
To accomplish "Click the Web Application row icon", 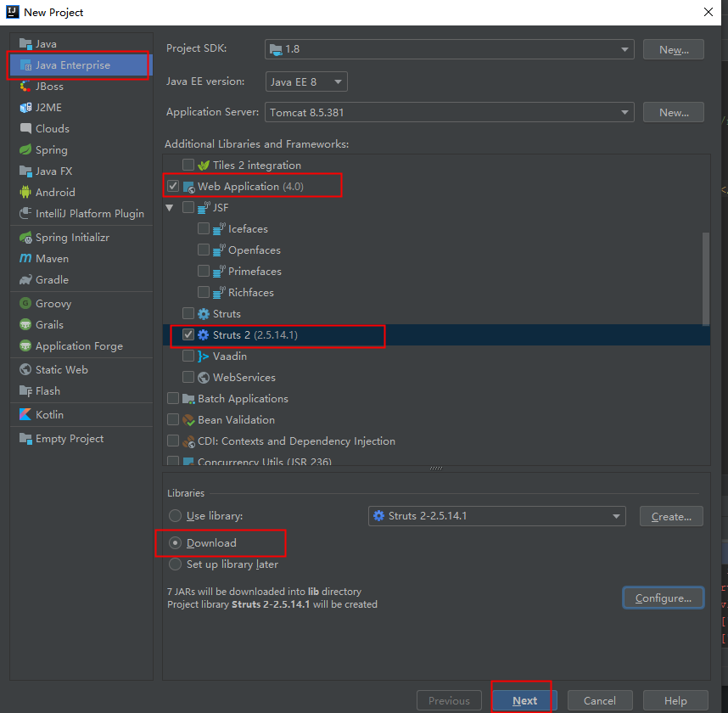I will tap(188, 187).
